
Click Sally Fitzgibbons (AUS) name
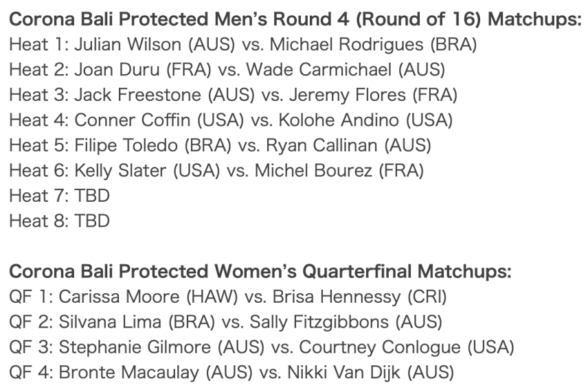tap(346, 322)
